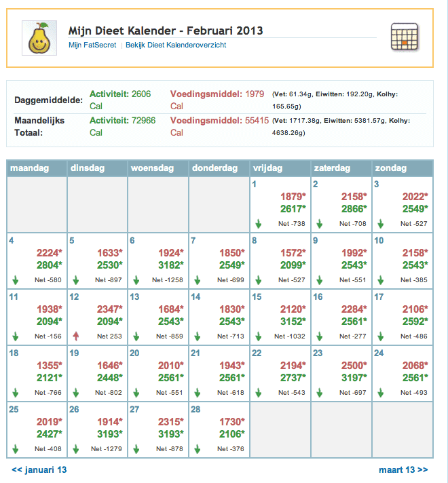Click green down arrow on day 26
This screenshot has width=448, height=483.
[76, 449]
